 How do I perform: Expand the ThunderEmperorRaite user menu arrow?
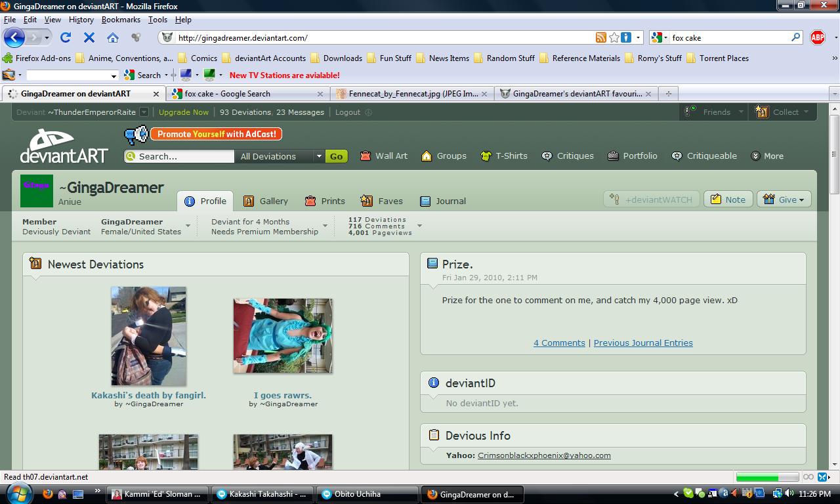tap(144, 112)
